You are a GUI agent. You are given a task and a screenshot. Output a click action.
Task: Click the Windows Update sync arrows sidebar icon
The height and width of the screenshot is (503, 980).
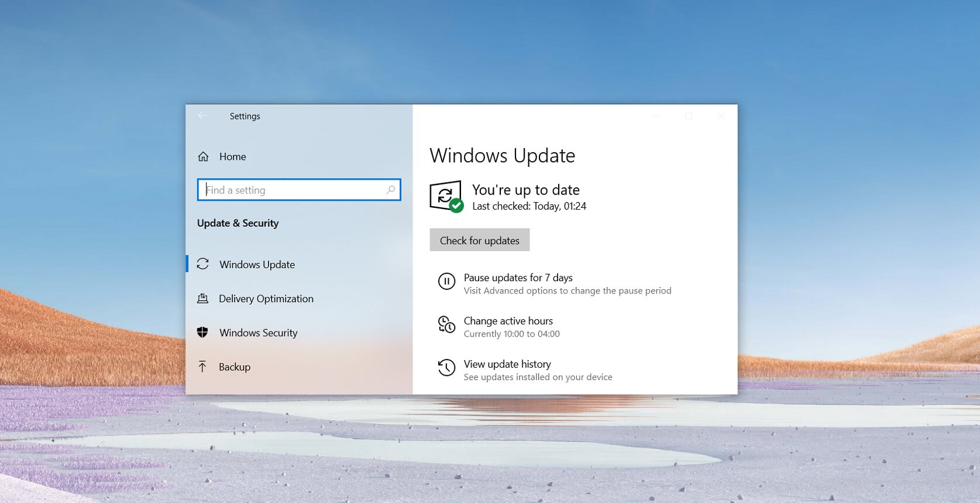(x=203, y=264)
